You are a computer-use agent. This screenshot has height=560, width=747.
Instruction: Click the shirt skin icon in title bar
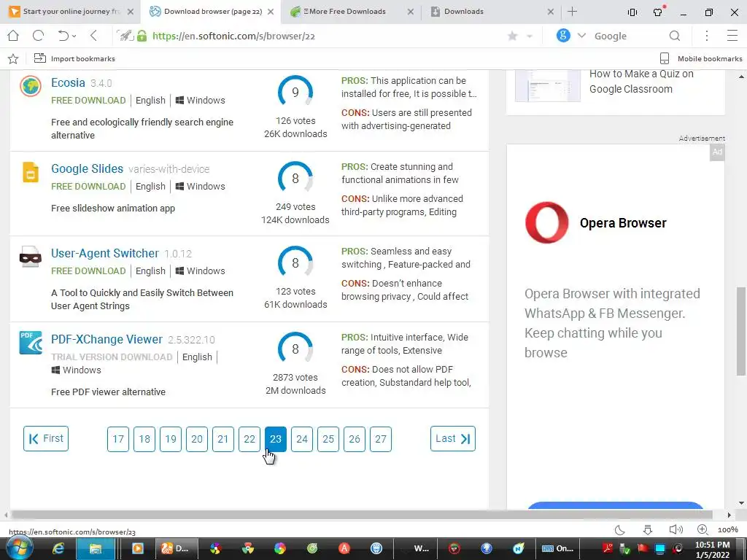(x=659, y=12)
